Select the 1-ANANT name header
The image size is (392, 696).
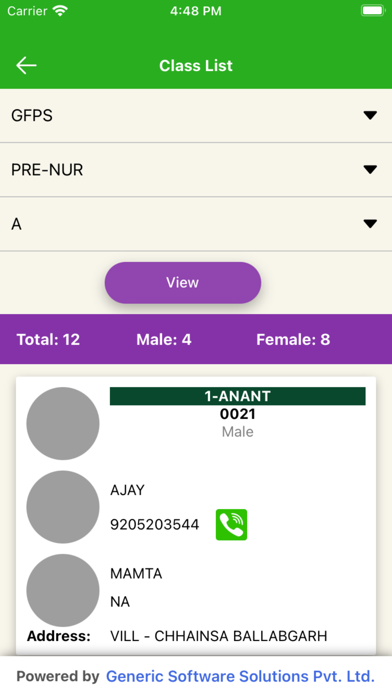click(238, 396)
